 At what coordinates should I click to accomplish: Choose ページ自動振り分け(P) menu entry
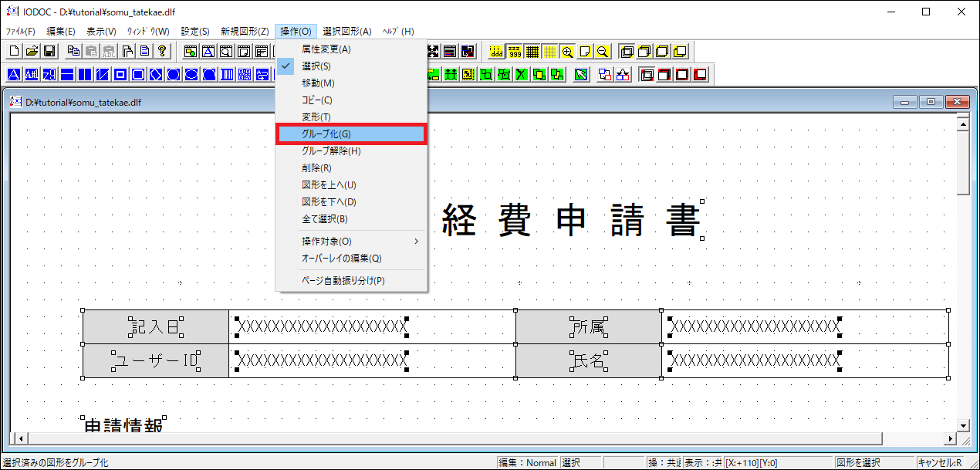click(x=351, y=280)
